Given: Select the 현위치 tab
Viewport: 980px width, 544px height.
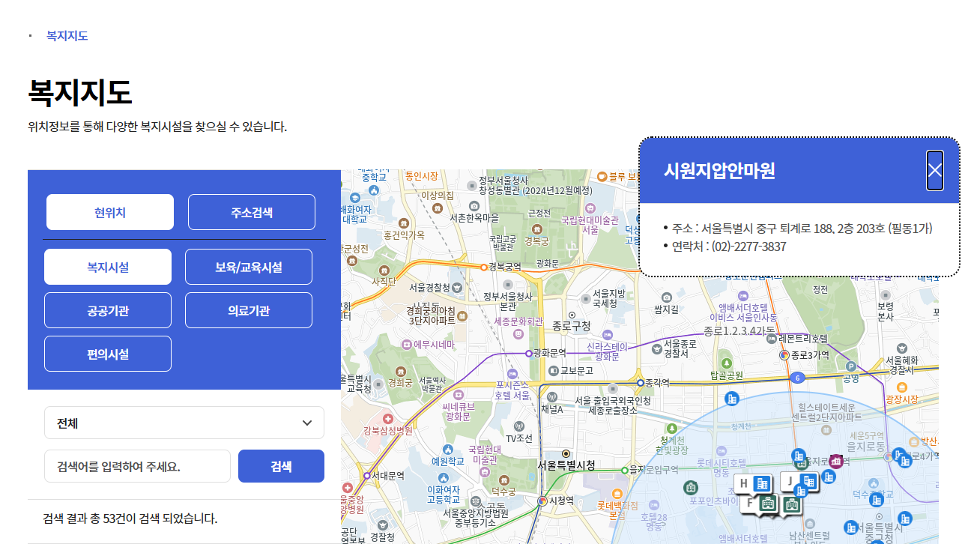Looking at the screenshot, I should [x=110, y=212].
